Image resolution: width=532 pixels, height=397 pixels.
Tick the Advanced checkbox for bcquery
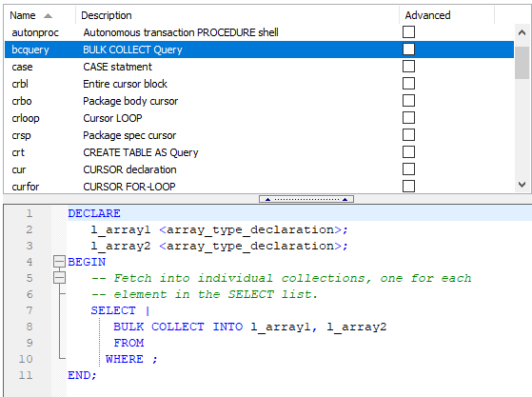tap(408, 50)
